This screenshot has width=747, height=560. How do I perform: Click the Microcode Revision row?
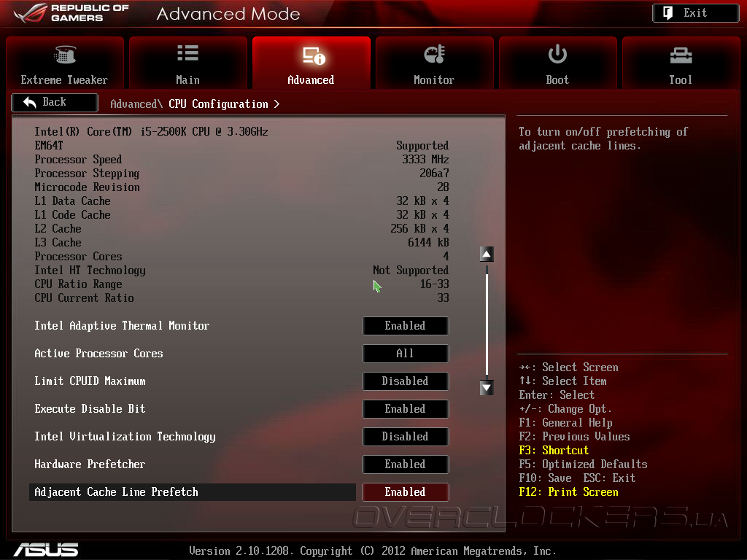point(241,187)
